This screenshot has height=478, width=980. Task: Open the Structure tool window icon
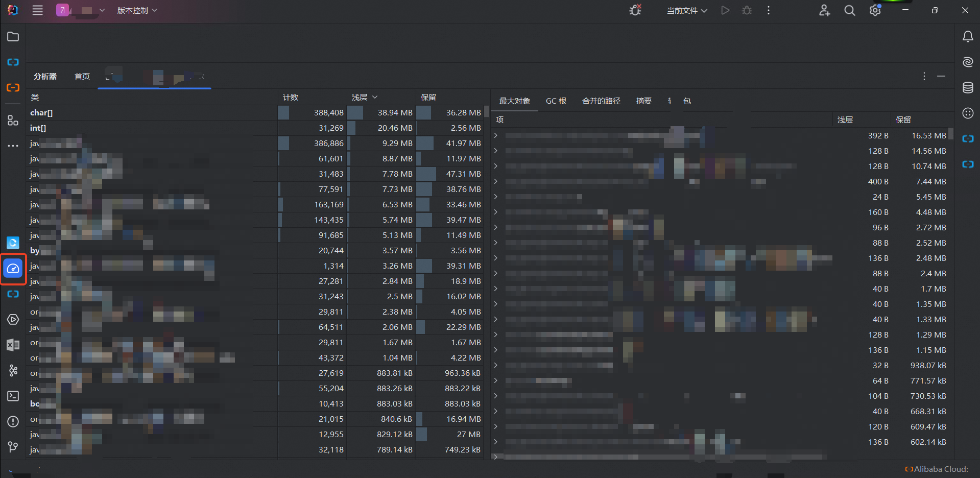click(x=13, y=121)
